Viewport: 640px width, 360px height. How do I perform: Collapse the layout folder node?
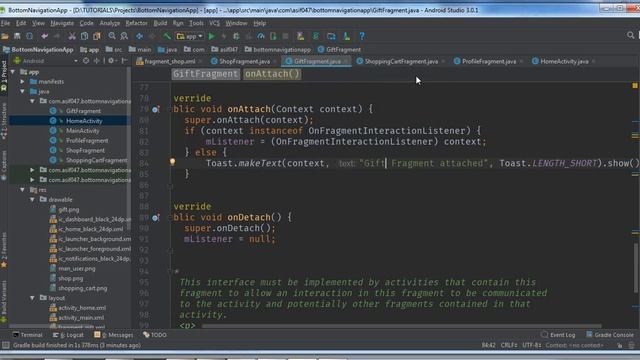[x=33, y=298]
